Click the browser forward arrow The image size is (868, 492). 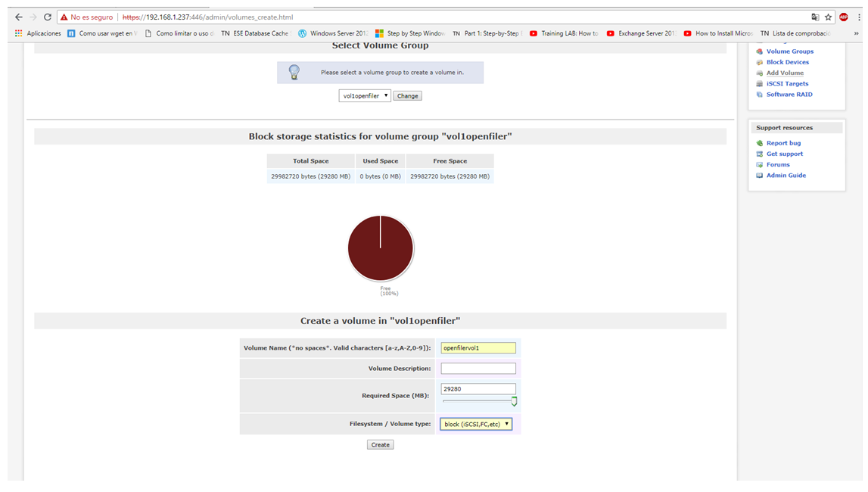pos(33,17)
